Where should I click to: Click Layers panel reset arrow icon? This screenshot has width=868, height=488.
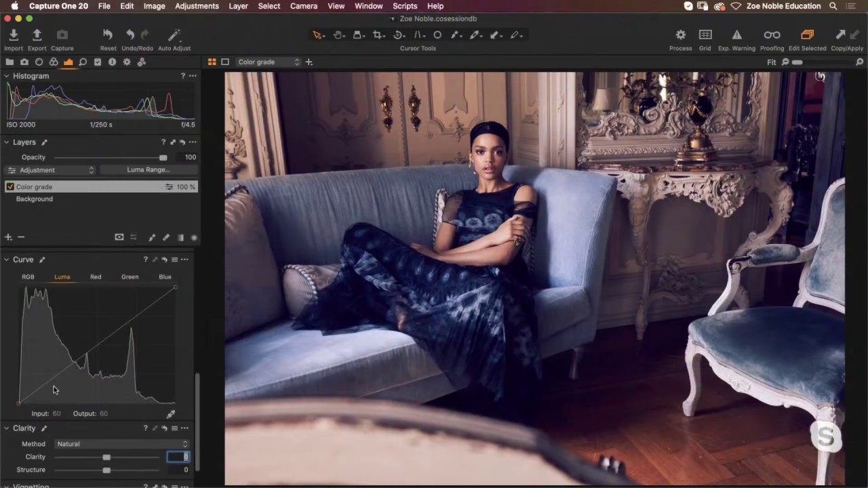tap(182, 142)
